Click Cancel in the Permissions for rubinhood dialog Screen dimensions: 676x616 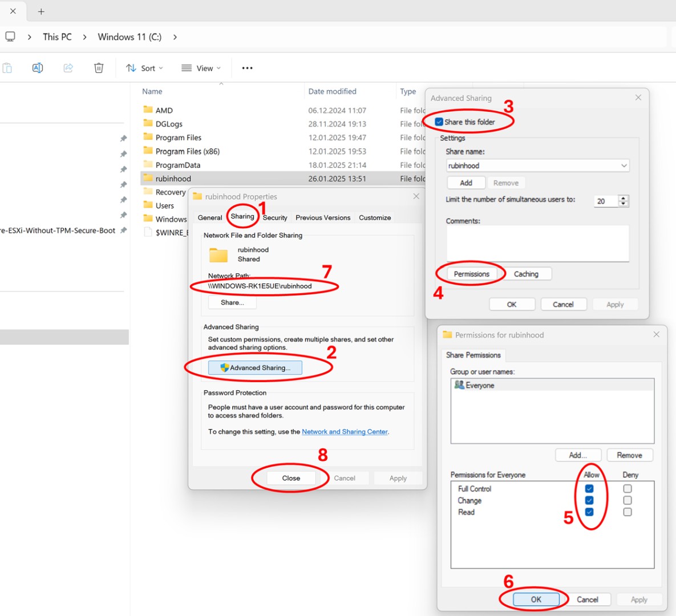(x=587, y=599)
